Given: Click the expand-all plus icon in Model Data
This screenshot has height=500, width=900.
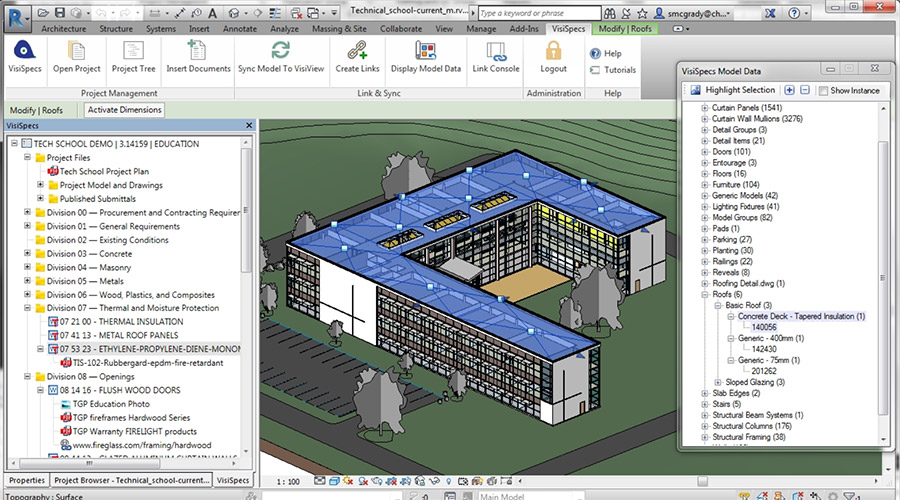Looking at the screenshot, I should pyautogui.click(x=789, y=90).
